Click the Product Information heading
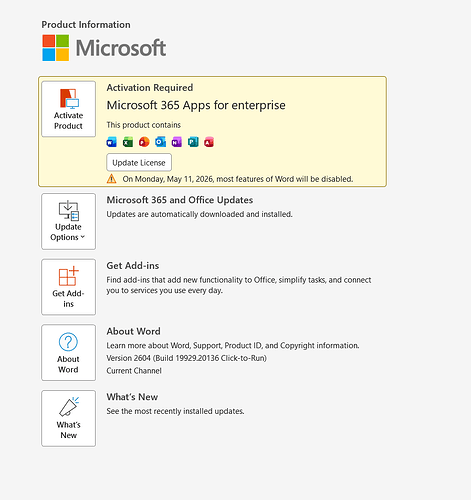471x500 pixels. [x=86, y=25]
